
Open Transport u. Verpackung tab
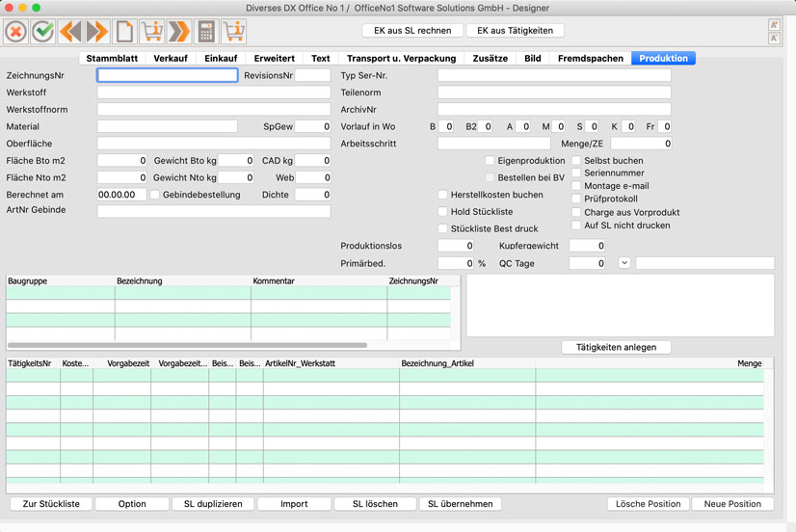pos(401,59)
